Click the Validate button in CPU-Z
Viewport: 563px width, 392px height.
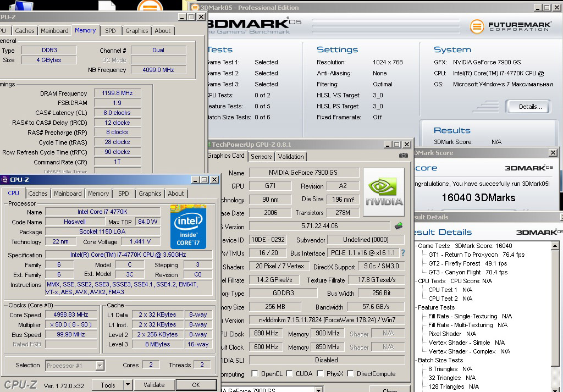coord(154,385)
